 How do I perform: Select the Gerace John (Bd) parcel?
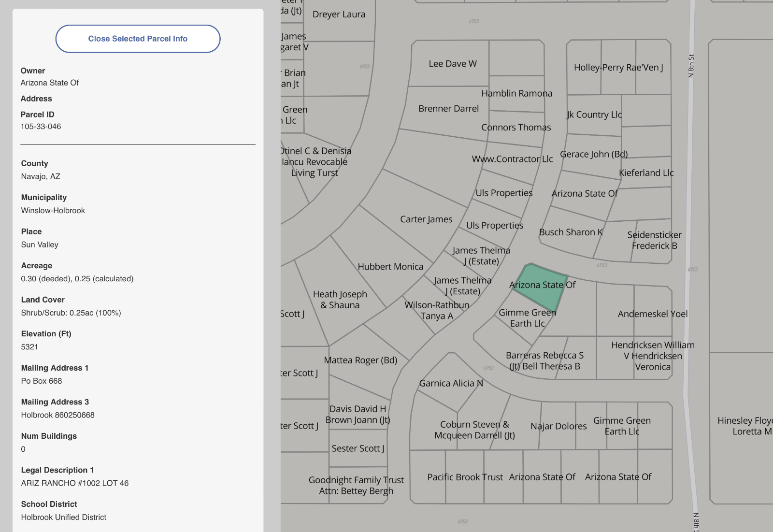click(594, 155)
